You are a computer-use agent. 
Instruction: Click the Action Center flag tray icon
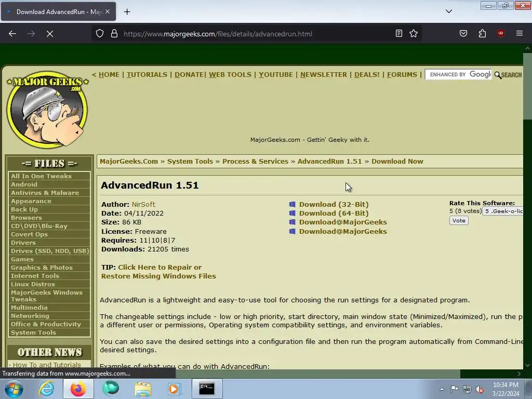pyautogui.click(x=454, y=389)
